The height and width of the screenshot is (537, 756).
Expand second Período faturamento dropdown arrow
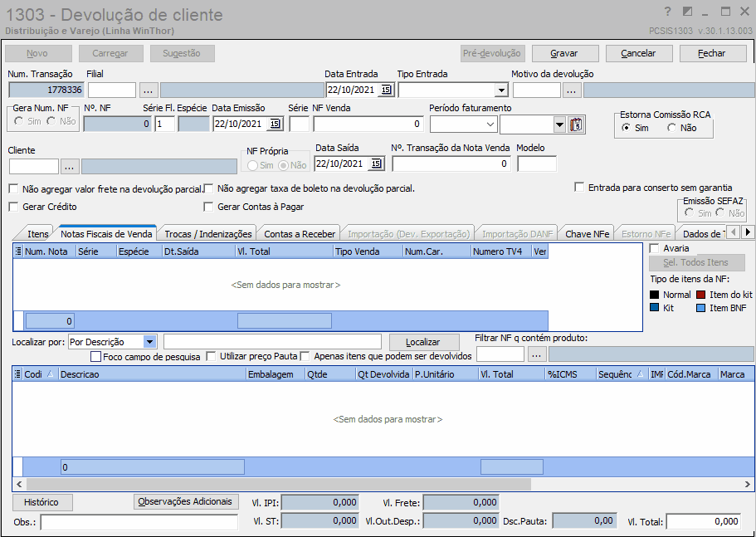559,124
